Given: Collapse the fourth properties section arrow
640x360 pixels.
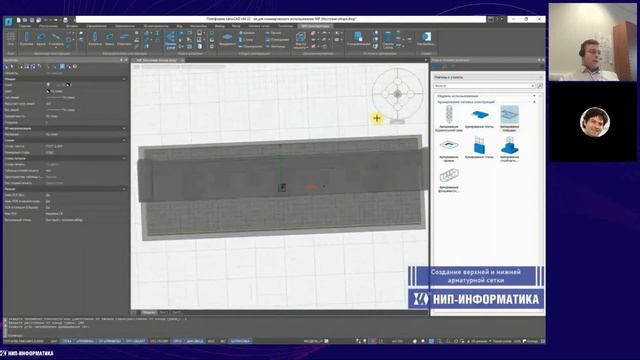Looking at the screenshot, I should coord(124,158).
